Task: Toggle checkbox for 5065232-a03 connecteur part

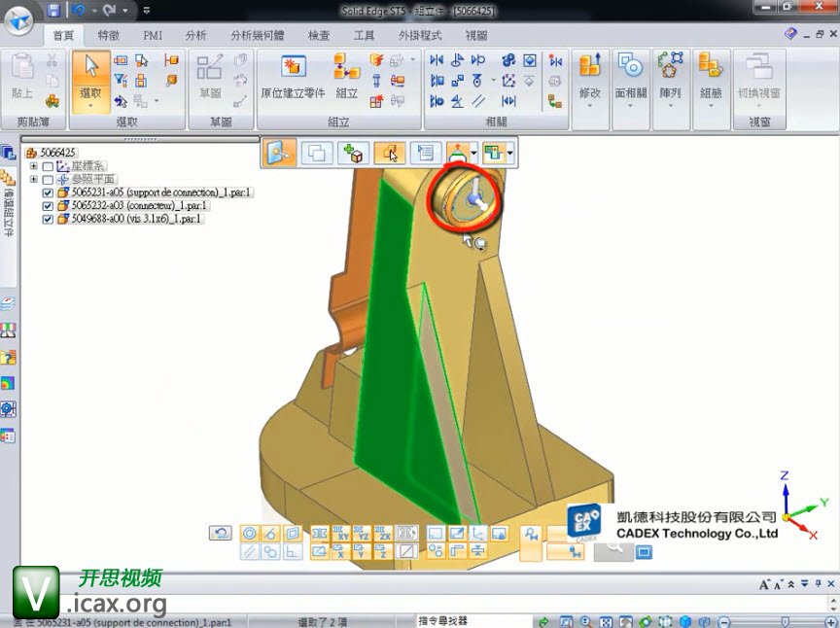Action: [x=48, y=206]
